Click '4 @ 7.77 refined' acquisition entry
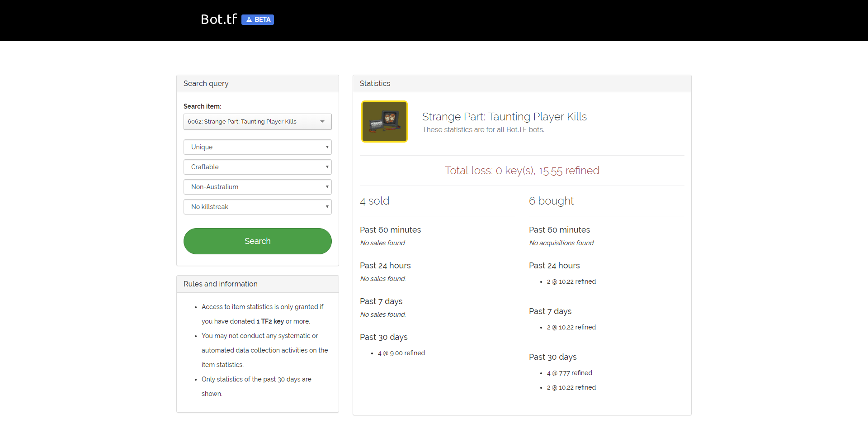 [570, 373]
